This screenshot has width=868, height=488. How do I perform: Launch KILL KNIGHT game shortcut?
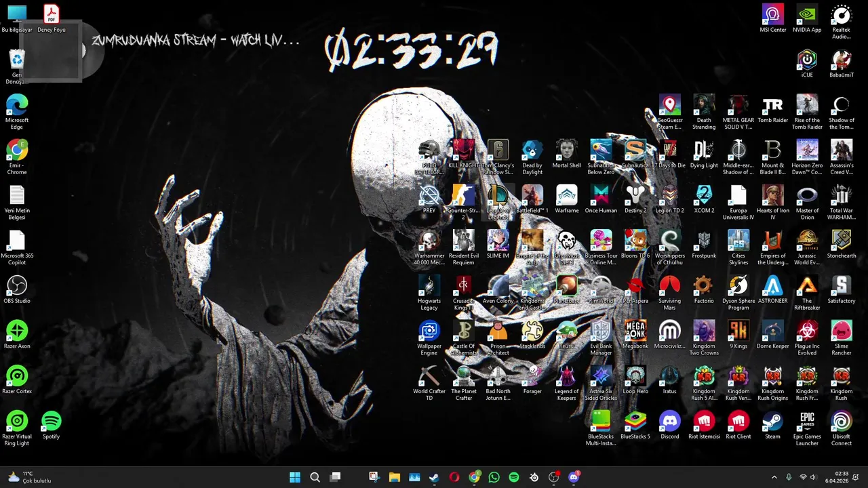tap(464, 154)
